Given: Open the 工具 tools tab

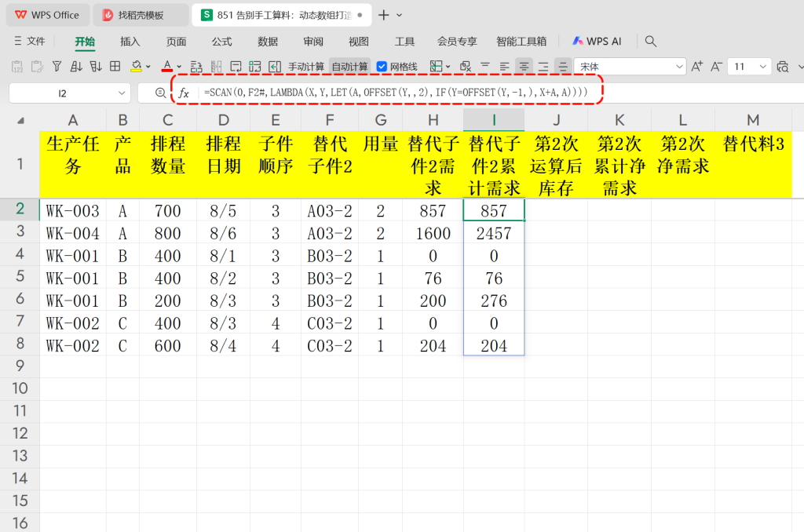Looking at the screenshot, I should click(x=404, y=42).
